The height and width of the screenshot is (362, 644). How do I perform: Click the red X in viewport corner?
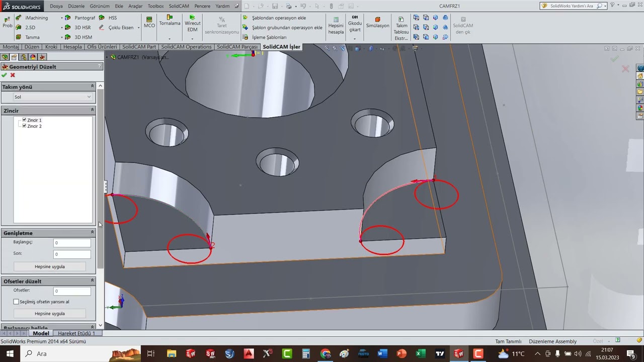[x=625, y=69]
